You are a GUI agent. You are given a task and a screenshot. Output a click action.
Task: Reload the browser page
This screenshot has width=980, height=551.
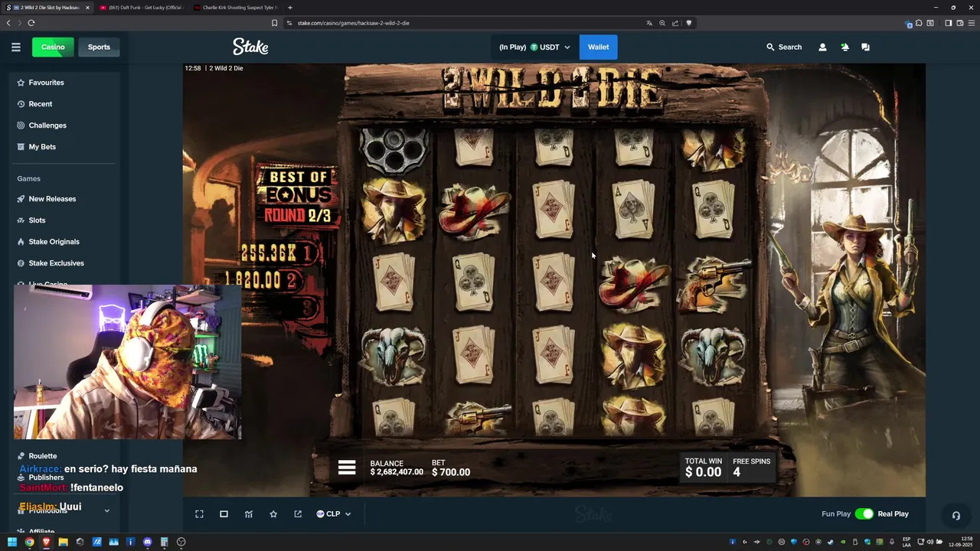31,23
